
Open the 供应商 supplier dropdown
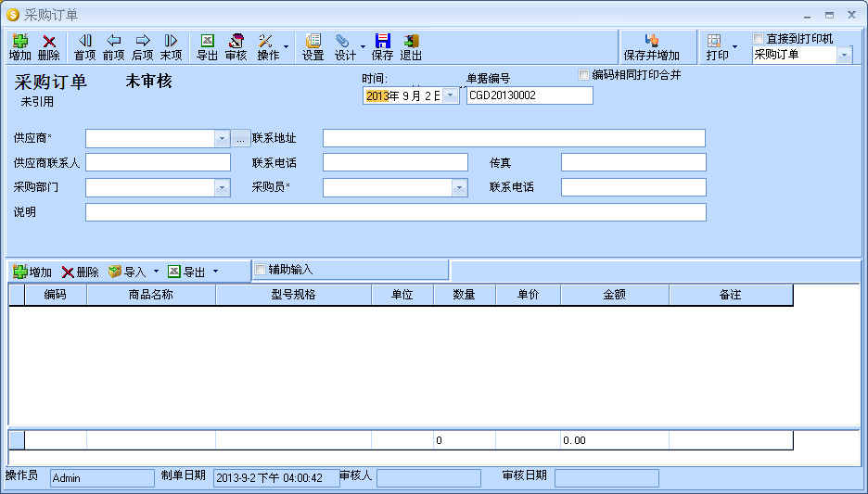click(222, 138)
